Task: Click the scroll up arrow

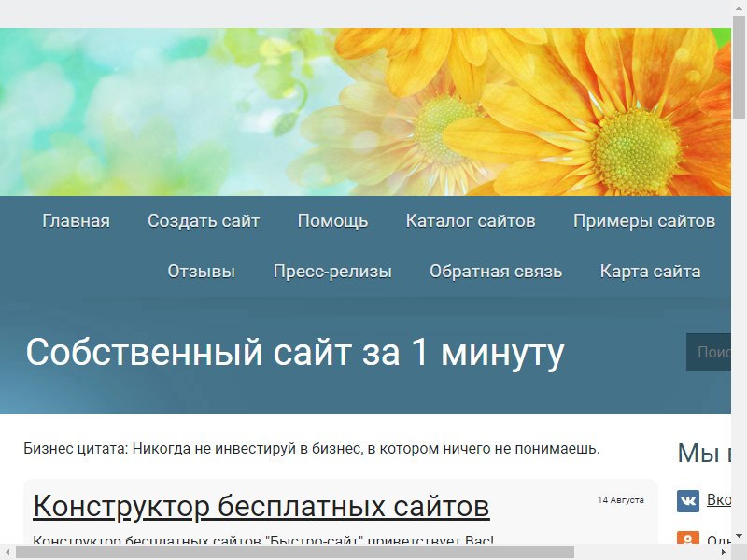Action: (x=739, y=7)
